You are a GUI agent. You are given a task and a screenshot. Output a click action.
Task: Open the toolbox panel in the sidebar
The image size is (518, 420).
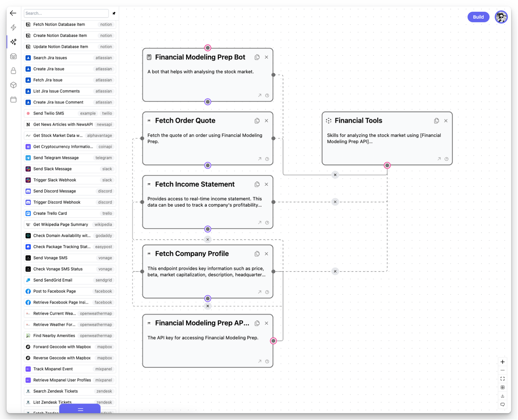tap(13, 56)
